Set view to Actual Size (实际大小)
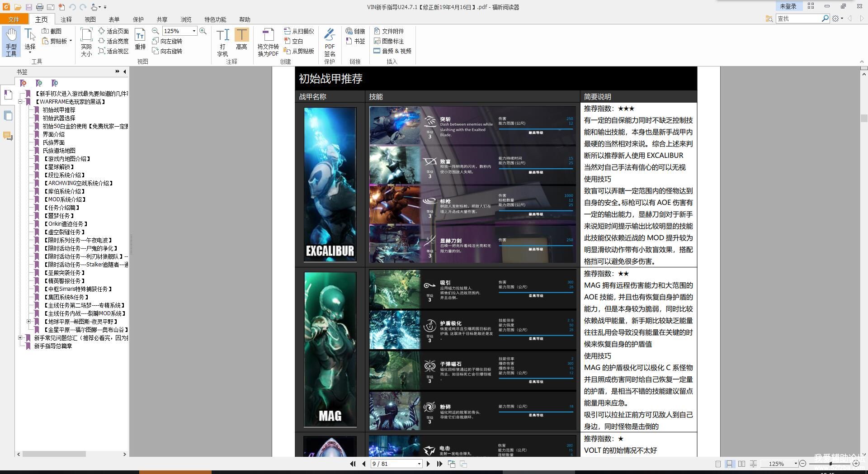Viewport: 868px width, 474px height. tap(86, 42)
